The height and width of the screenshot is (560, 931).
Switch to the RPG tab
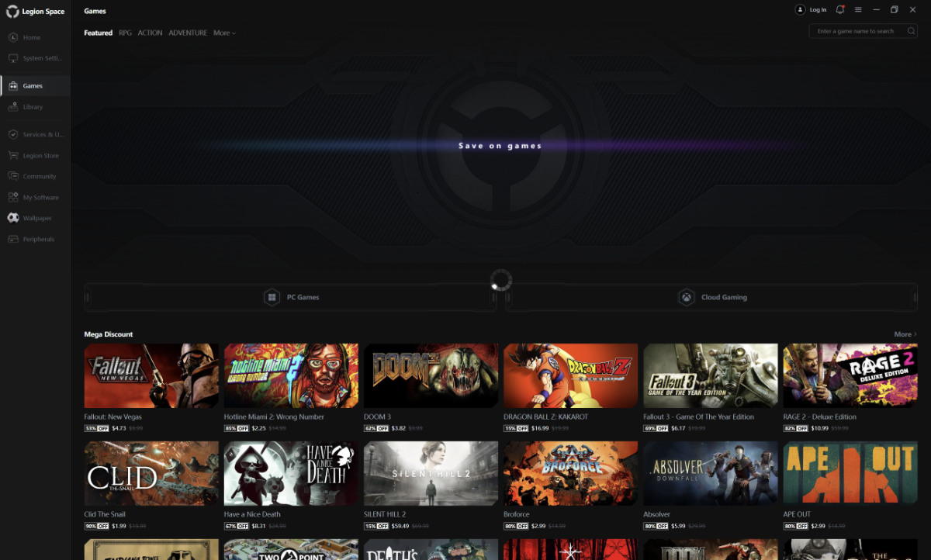(x=125, y=33)
